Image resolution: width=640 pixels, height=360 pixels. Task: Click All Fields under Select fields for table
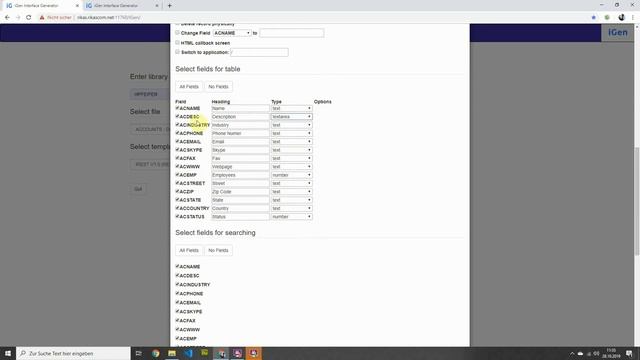pos(189,87)
